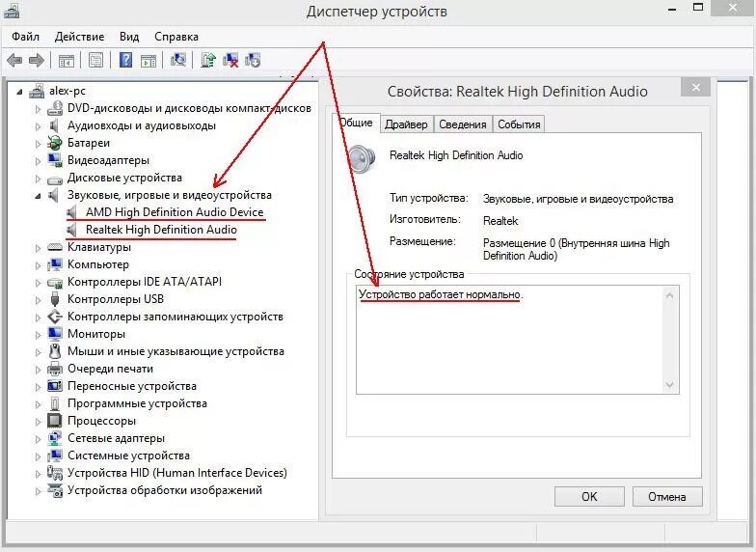Expand the Дисковые устройства category

tap(39, 178)
